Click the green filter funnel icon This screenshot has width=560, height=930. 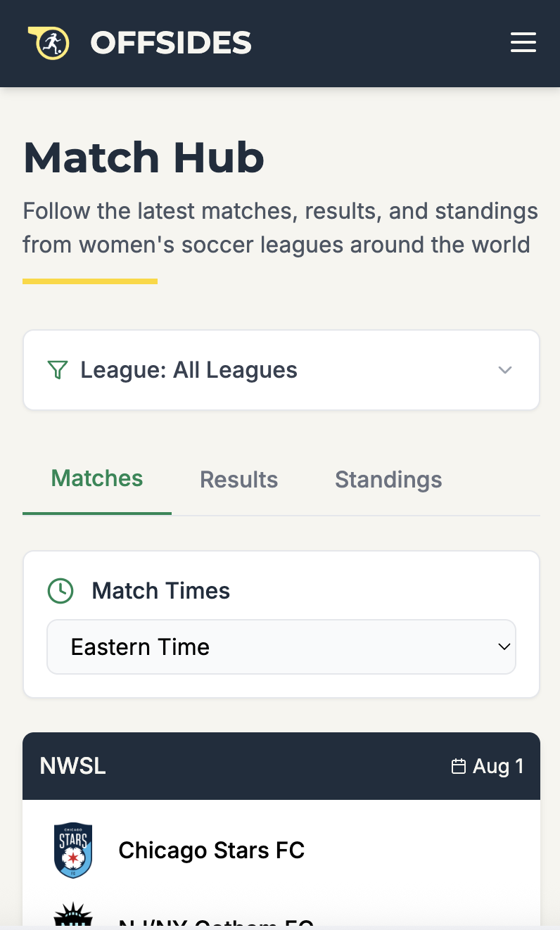point(57,370)
